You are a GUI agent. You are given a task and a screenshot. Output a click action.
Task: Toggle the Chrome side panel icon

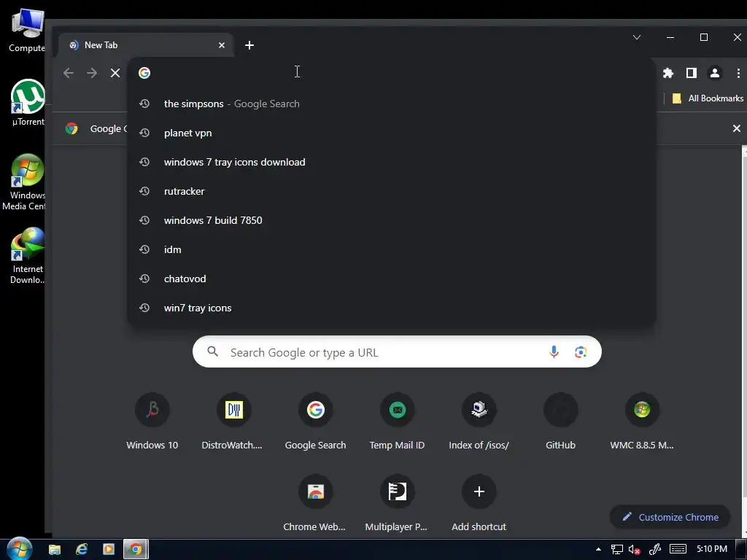pyautogui.click(x=692, y=73)
